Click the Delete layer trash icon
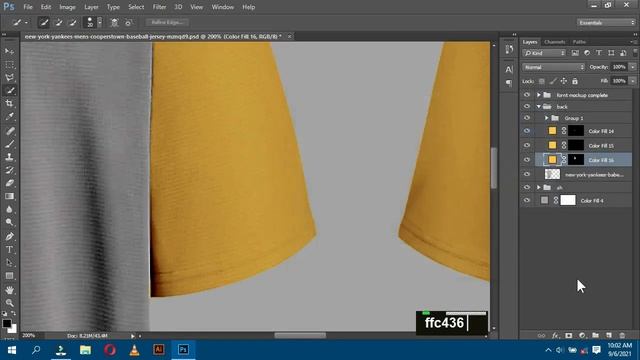Viewport: 640px width, 360px height. (x=622, y=335)
